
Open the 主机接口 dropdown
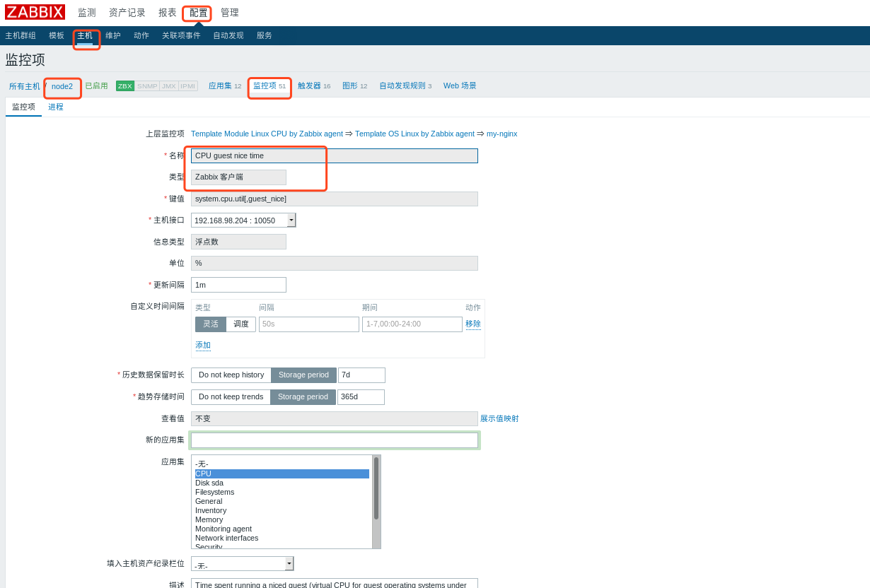(291, 220)
